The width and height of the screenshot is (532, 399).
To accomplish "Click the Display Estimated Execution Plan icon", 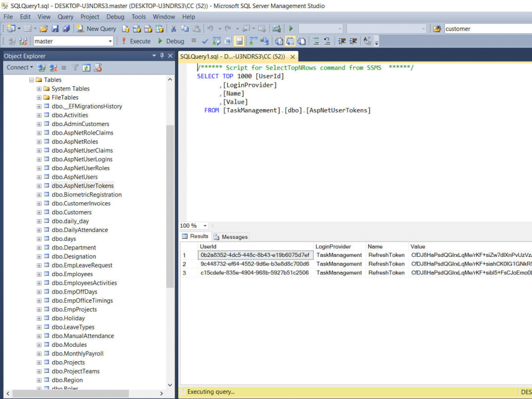I will click(217, 41).
